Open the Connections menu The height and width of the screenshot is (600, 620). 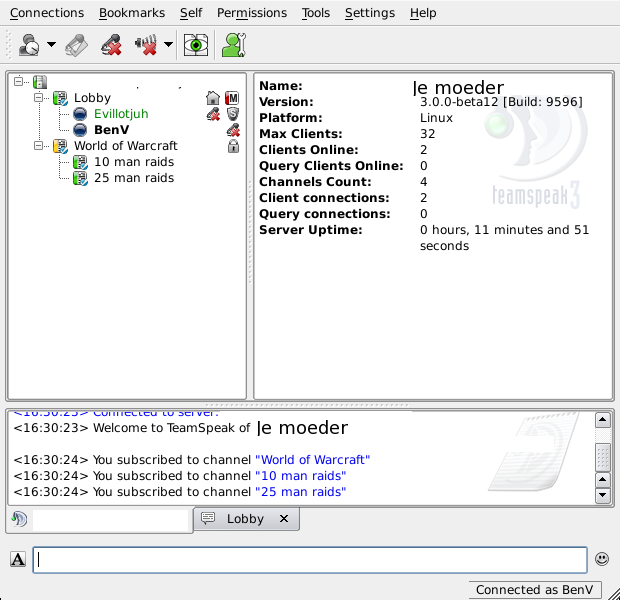[47, 13]
